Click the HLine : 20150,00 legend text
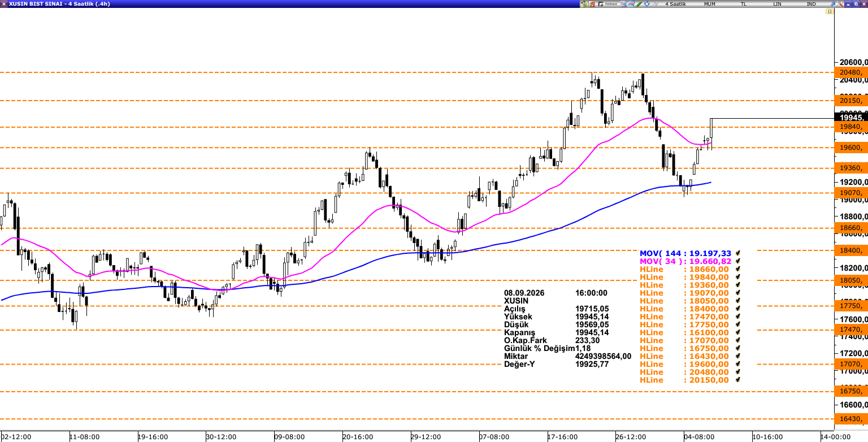Viewport: 868px width, 442px height. tap(684, 380)
